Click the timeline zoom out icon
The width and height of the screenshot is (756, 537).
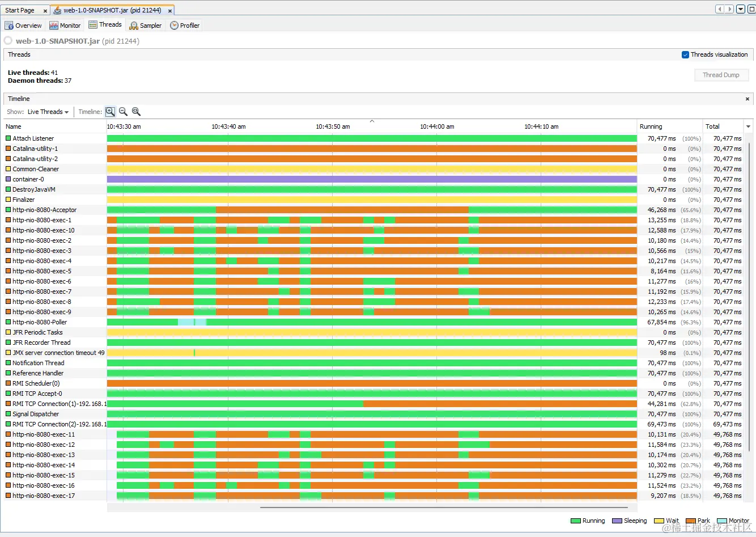tap(123, 112)
